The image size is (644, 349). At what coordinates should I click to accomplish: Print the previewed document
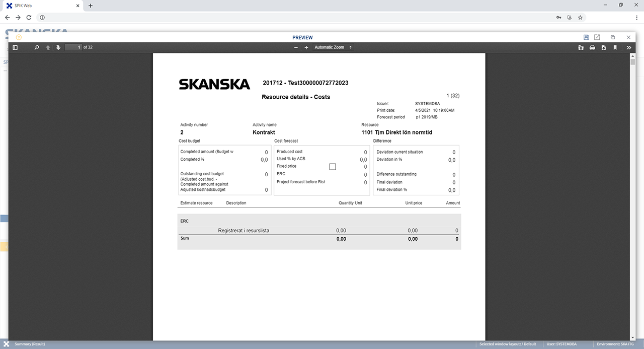point(592,47)
